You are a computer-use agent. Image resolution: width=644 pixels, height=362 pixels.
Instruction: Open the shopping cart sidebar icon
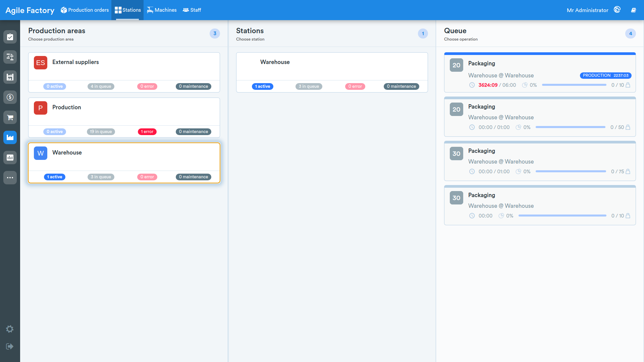click(x=10, y=117)
